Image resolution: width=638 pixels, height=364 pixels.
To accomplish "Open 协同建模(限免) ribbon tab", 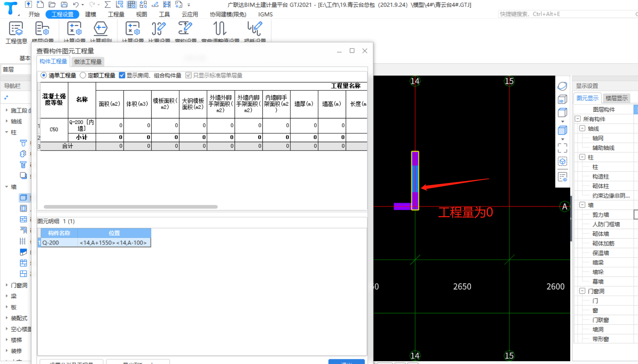I will pyautogui.click(x=228, y=14).
